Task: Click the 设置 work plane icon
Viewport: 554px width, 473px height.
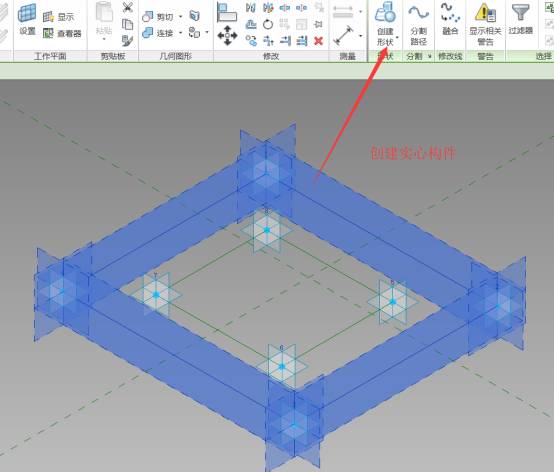Action: pos(27,13)
